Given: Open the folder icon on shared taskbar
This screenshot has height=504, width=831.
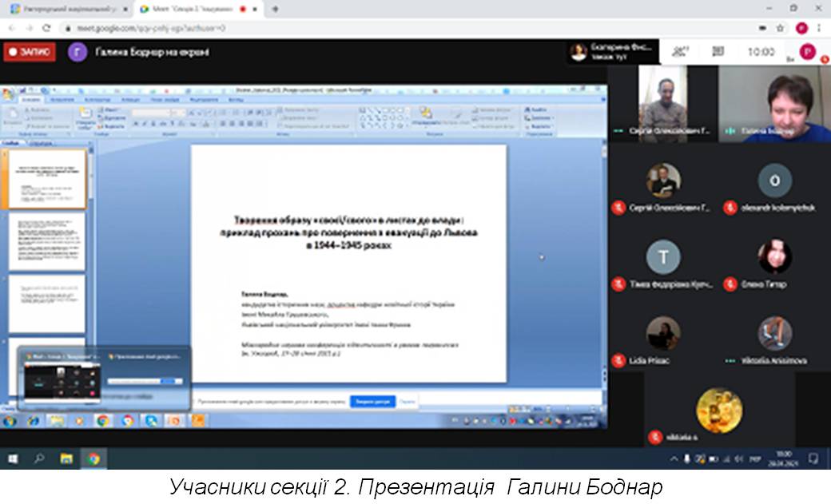Looking at the screenshot, I should (56, 421).
